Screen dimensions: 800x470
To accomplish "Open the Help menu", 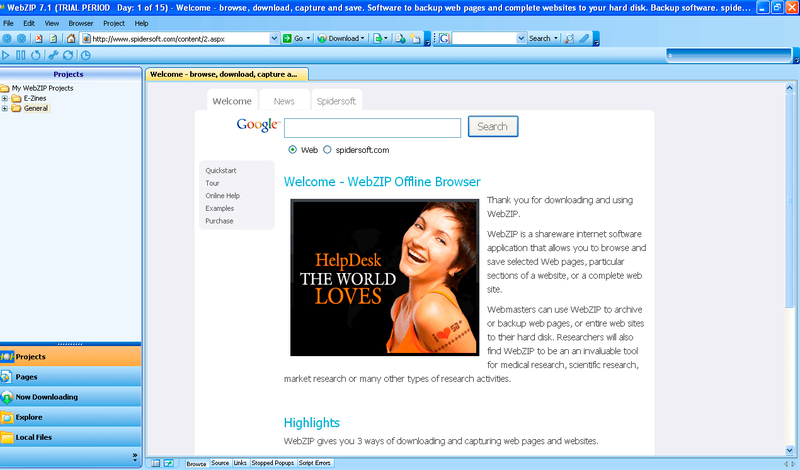I will 141,23.
